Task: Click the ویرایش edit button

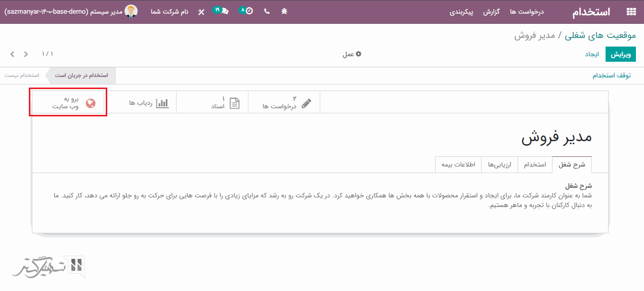Action: tap(620, 54)
